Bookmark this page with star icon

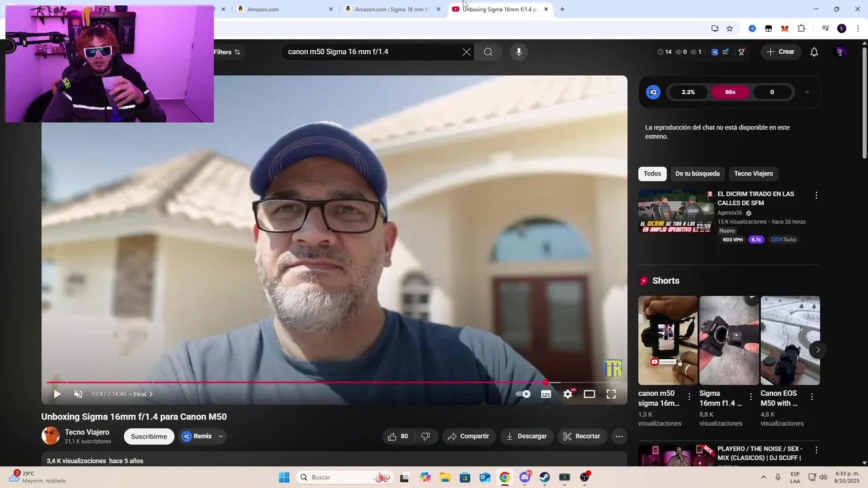(x=730, y=28)
